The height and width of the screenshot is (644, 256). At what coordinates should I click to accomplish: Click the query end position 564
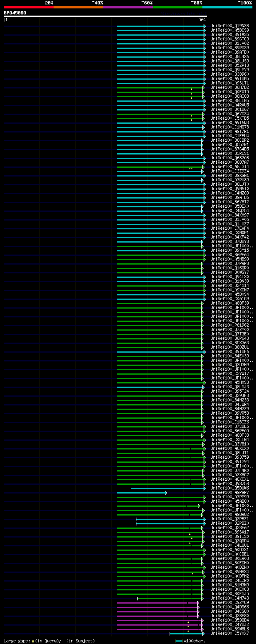pyautogui.click(x=202, y=20)
